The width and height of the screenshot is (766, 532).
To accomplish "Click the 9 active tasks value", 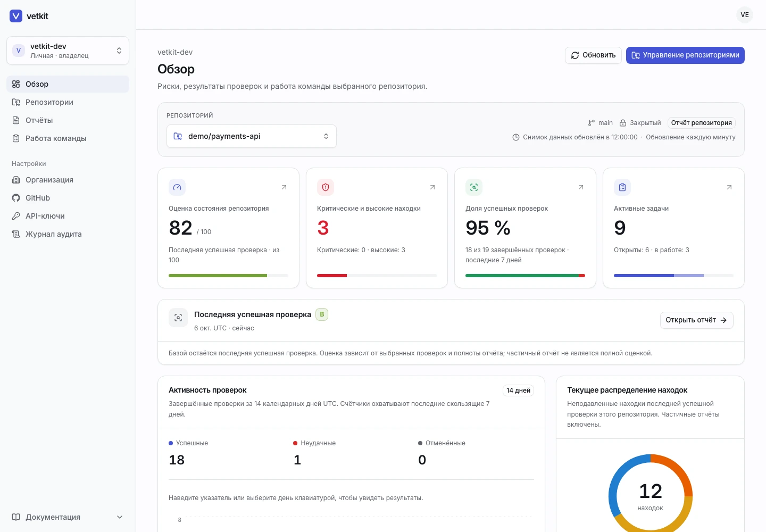I will 620,228.
